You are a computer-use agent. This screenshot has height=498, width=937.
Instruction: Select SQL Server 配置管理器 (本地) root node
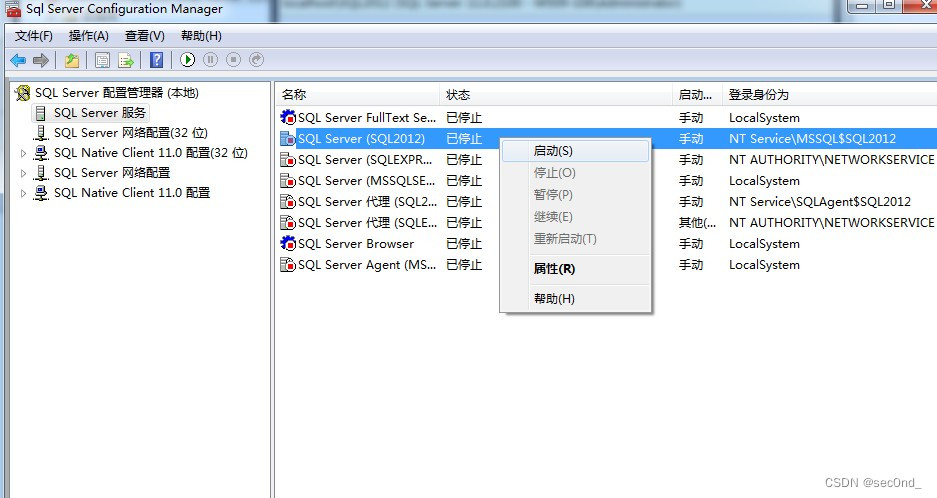tap(117, 93)
